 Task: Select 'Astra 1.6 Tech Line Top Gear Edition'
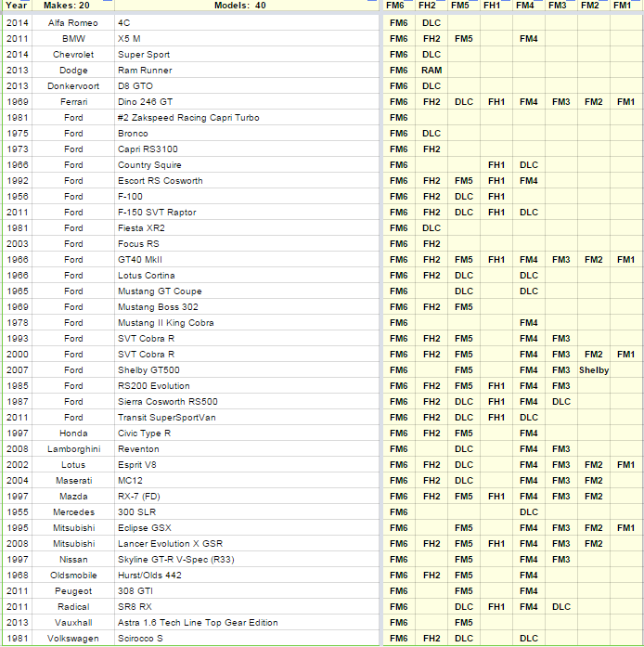point(246,623)
